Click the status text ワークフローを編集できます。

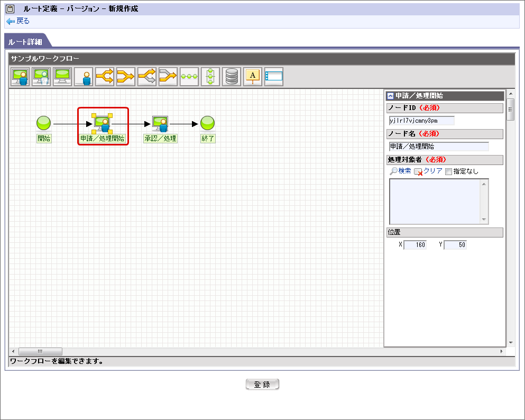coord(57,361)
